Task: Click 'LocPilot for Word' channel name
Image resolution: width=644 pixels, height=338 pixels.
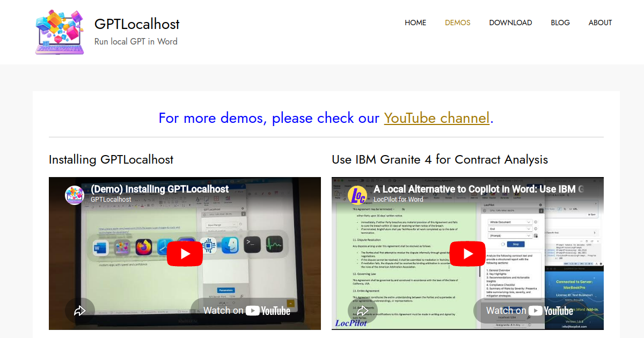Action: coord(398,200)
